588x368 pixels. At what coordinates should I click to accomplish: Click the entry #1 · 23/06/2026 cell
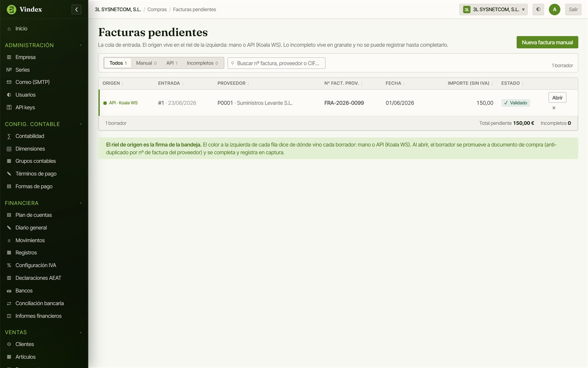[x=177, y=103]
